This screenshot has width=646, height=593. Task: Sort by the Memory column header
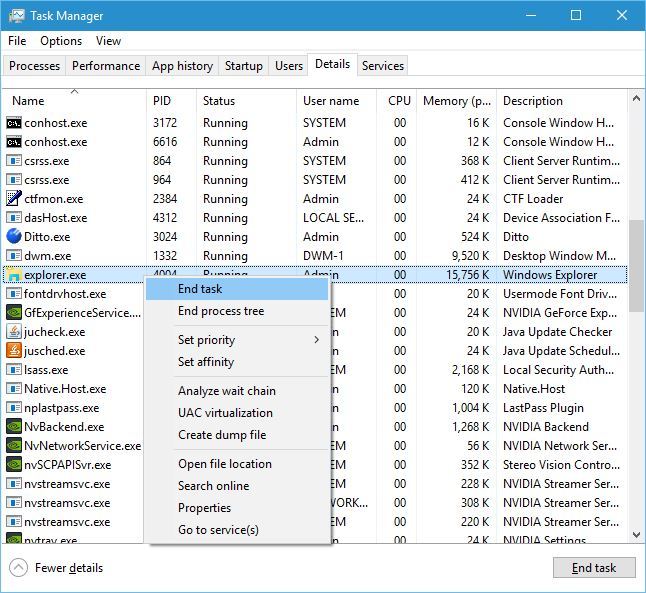456,101
